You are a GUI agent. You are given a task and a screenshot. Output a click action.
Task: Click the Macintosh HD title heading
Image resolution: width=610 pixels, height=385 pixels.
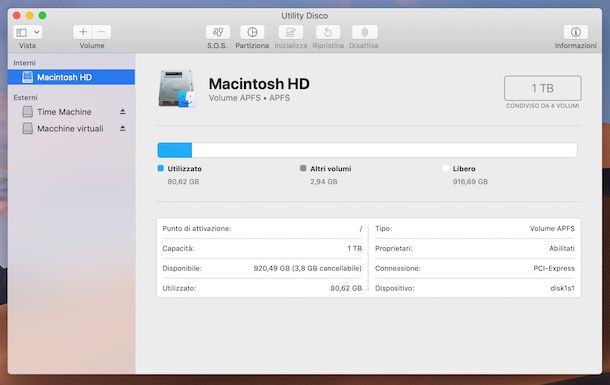click(x=259, y=84)
